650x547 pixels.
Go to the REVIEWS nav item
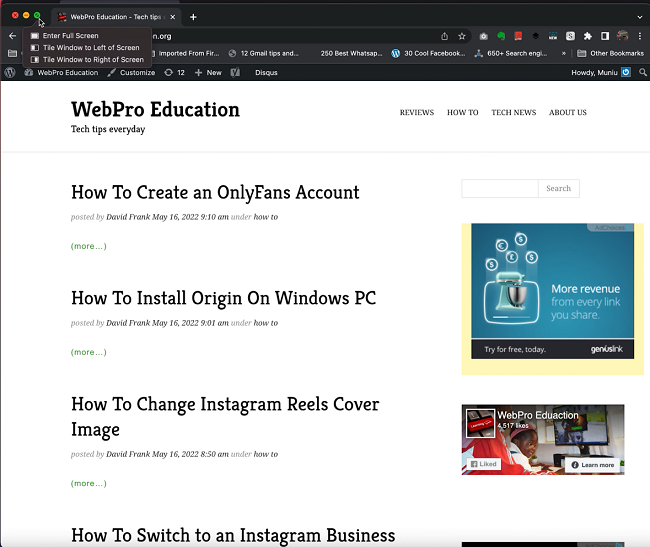click(417, 112)
